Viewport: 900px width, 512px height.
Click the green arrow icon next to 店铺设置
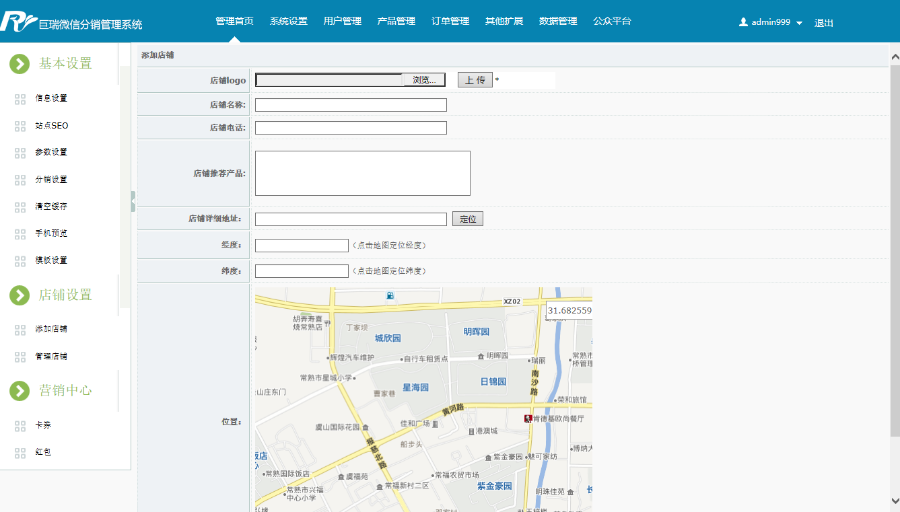[x=20, y=295]
